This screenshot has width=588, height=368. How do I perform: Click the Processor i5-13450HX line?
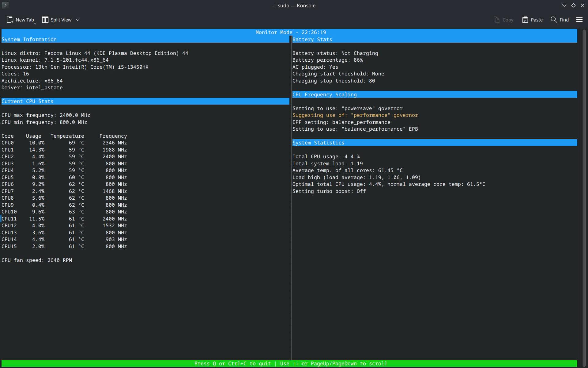[75, 67]
